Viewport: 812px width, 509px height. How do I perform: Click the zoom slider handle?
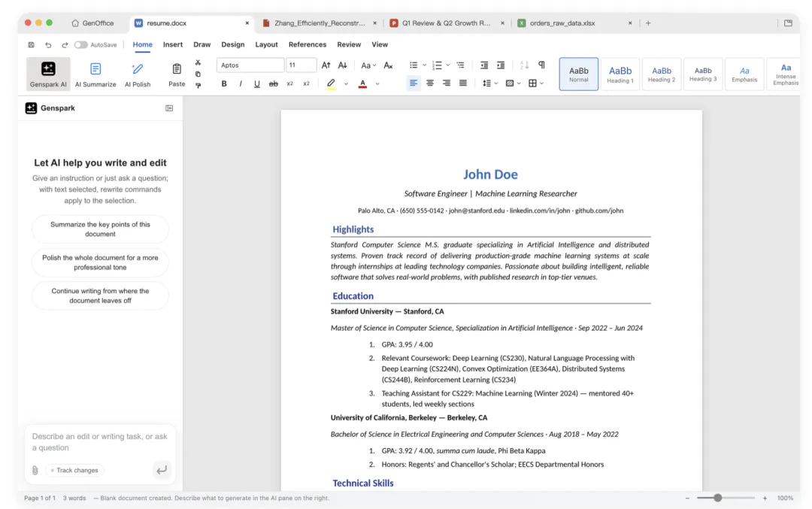(717, 498)
